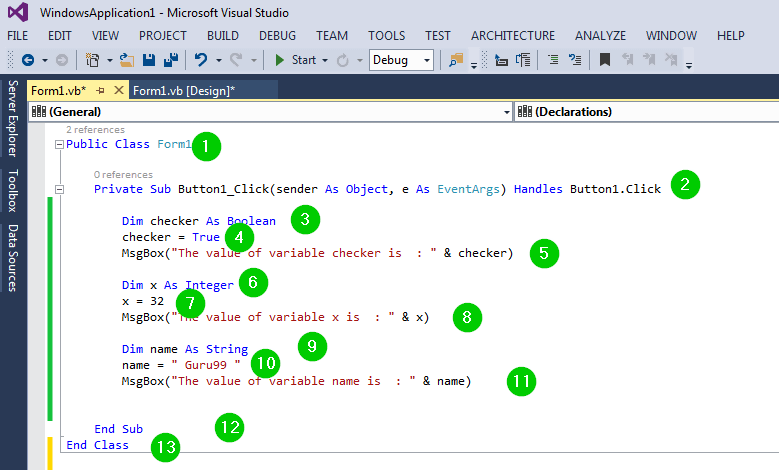Screen dimensions: 779x470
Task: Click the New Project toolbar icon
Action: pyautogui.click(x=92, y=60)
